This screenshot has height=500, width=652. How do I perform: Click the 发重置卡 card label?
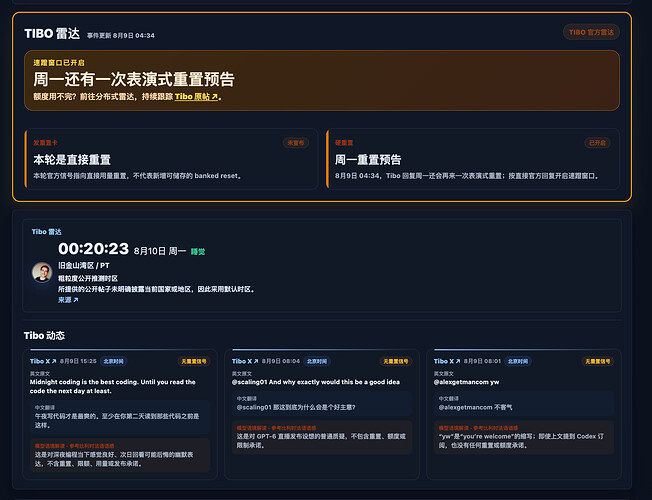pyautogui.click(x=45, y=143)
